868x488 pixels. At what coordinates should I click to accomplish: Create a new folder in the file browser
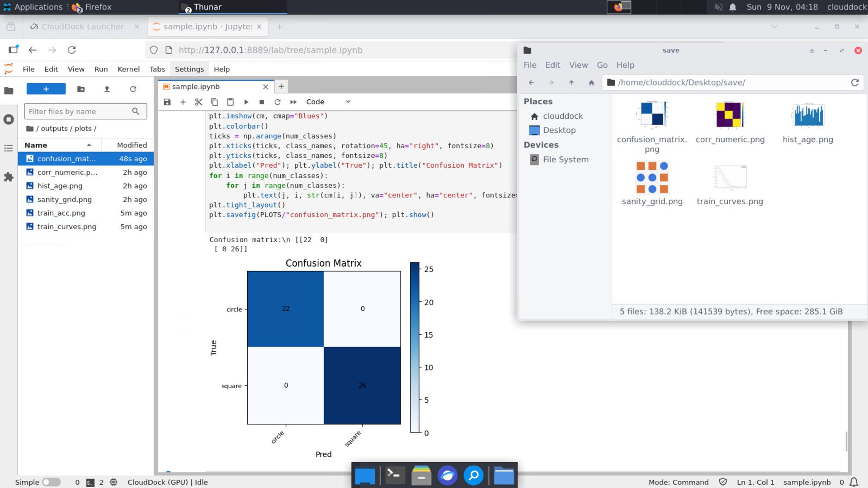(81, 89)
